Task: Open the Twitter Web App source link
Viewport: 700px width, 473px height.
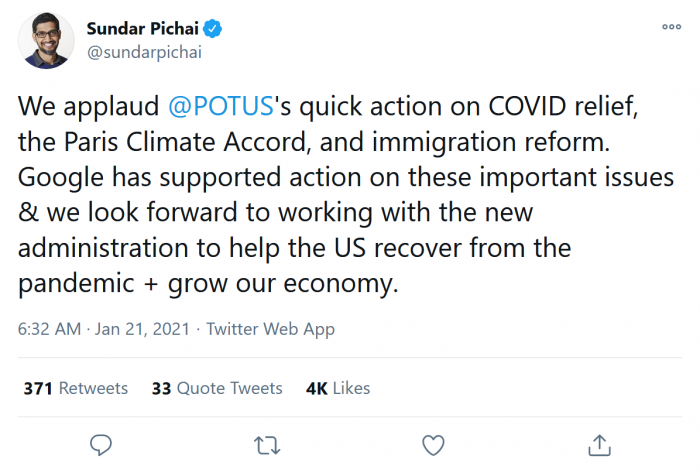Action: pos(270,329)
